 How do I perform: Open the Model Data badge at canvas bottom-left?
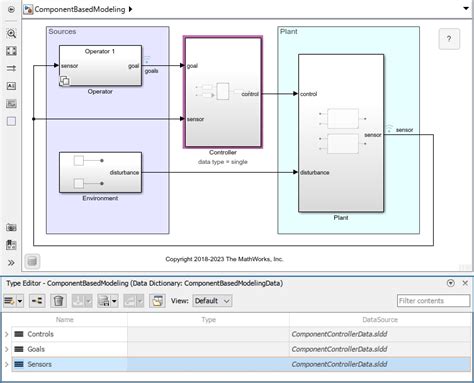coord(32,261)
